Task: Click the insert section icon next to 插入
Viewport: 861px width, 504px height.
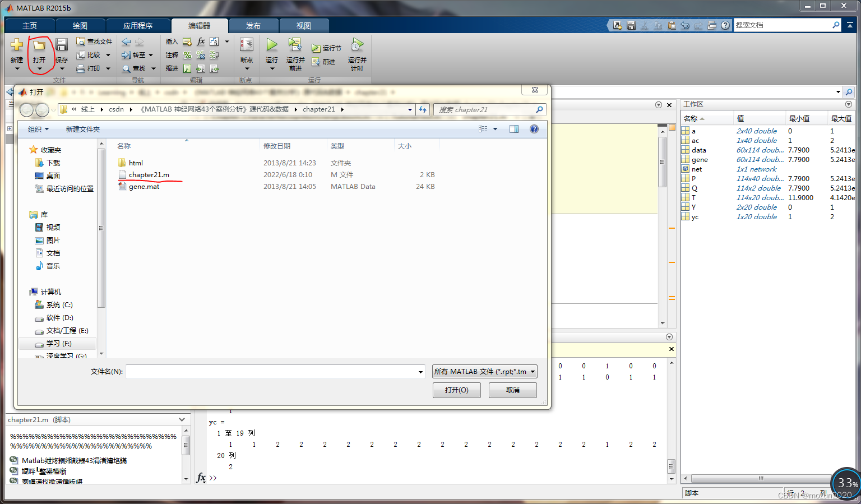Action: tap(187, 41)
